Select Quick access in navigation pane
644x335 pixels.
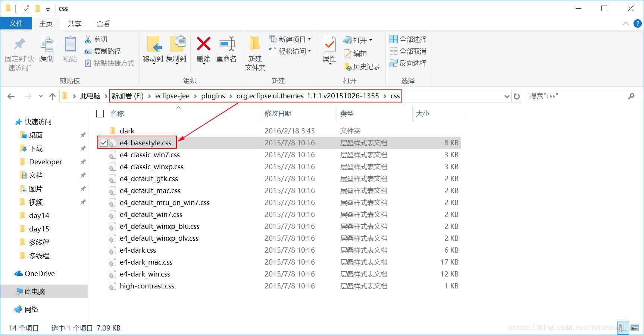click(x=38, y=122)
